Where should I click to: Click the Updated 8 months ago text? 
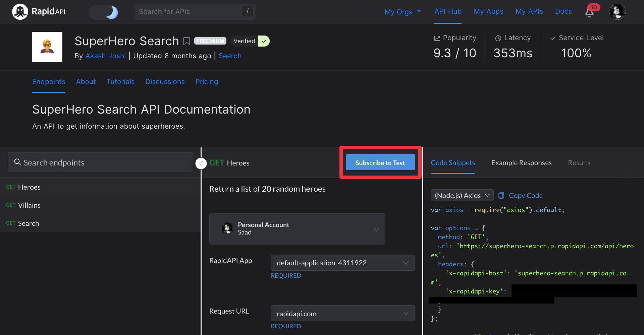(x=172, y=56)
